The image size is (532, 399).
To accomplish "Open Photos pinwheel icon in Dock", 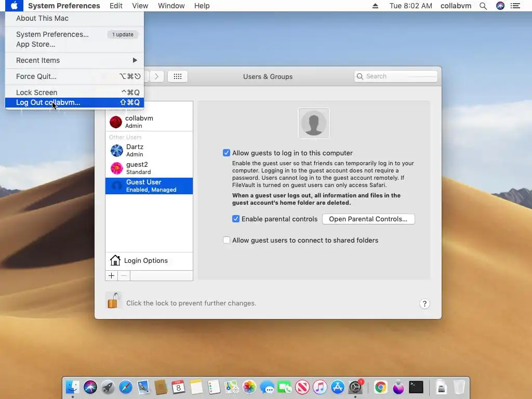I will click(x=249, y=387).
